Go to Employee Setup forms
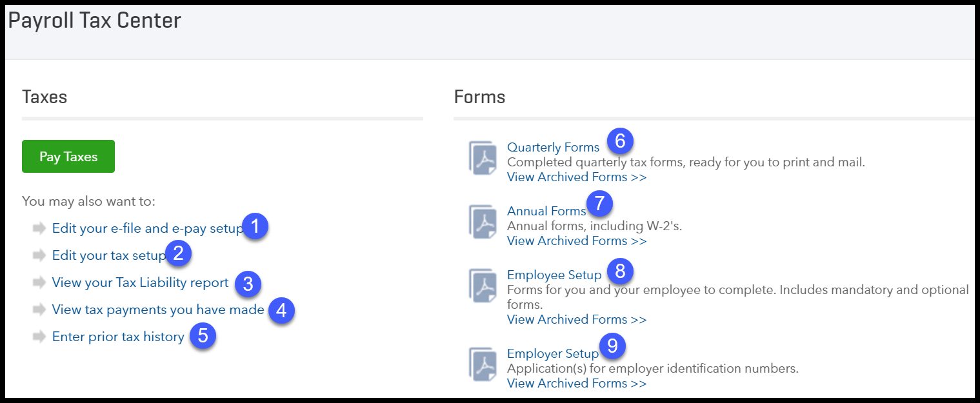This screenshot has height=403, width=980. 554,275
